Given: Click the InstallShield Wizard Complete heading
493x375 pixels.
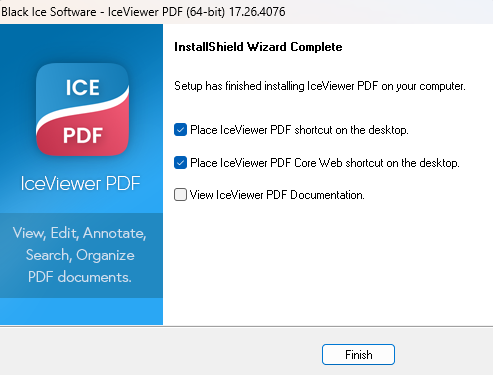Looking at the screenshot, I should pos(258,47).
